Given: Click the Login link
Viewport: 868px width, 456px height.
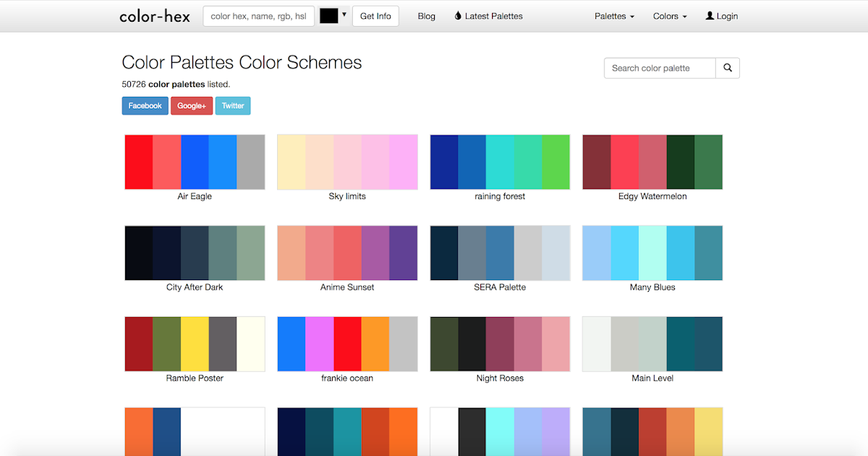Looking at the screenshot, I should point(726,15).
